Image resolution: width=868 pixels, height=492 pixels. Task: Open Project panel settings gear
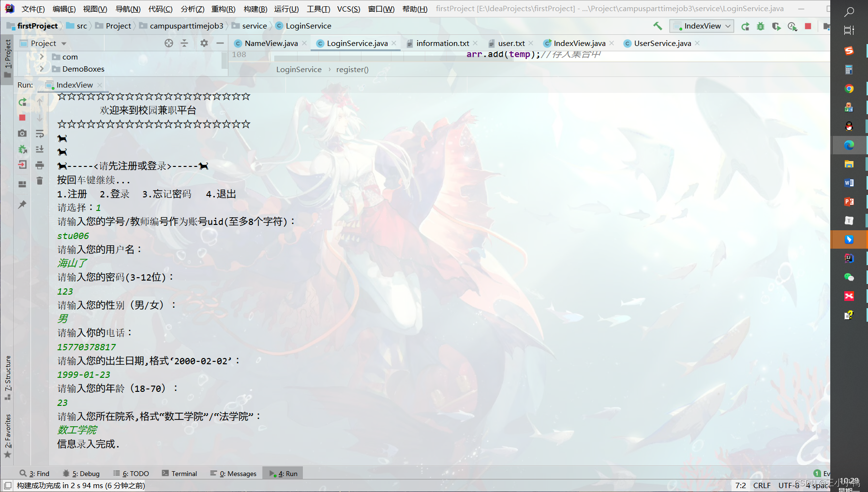tap(204, 43)
